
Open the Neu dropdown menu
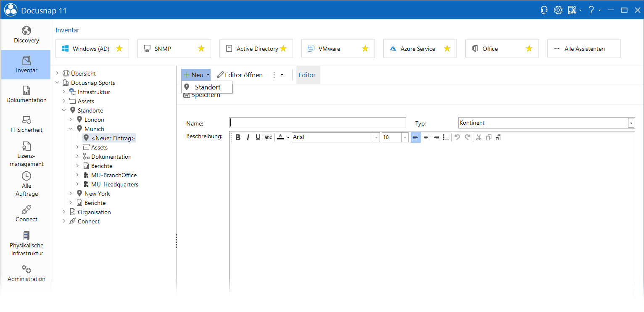click(196, 75)
